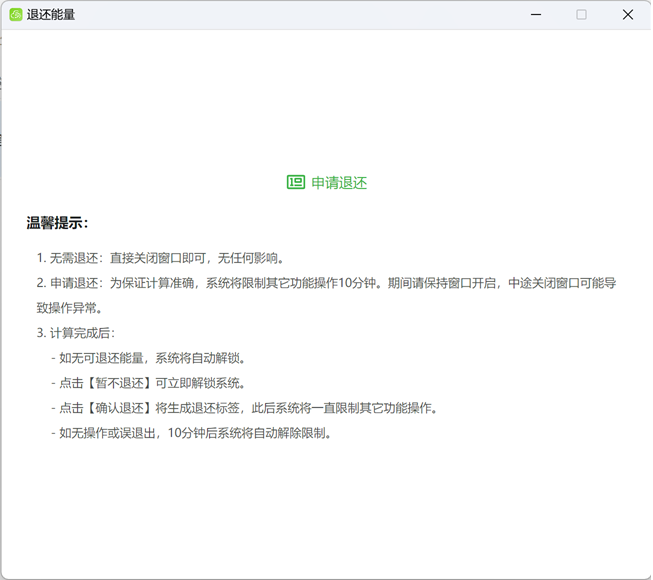Click the window title 退还能量
This screenshot has height=580, width=653.
point(51,15)
